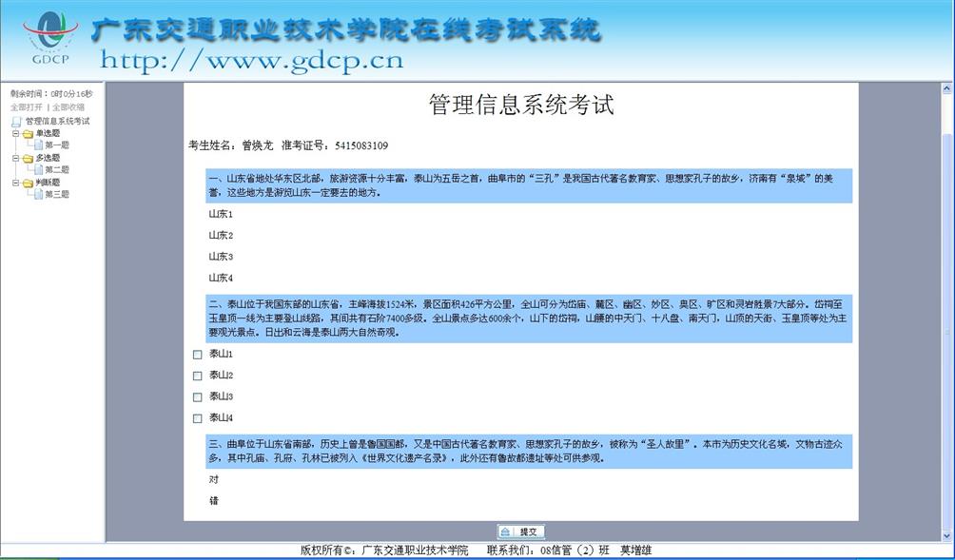Jump to 第一题 in tree

click(57, 145)
